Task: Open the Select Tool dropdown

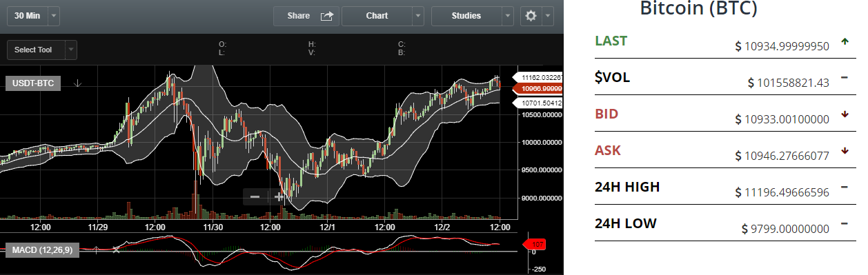Action: 42,50
